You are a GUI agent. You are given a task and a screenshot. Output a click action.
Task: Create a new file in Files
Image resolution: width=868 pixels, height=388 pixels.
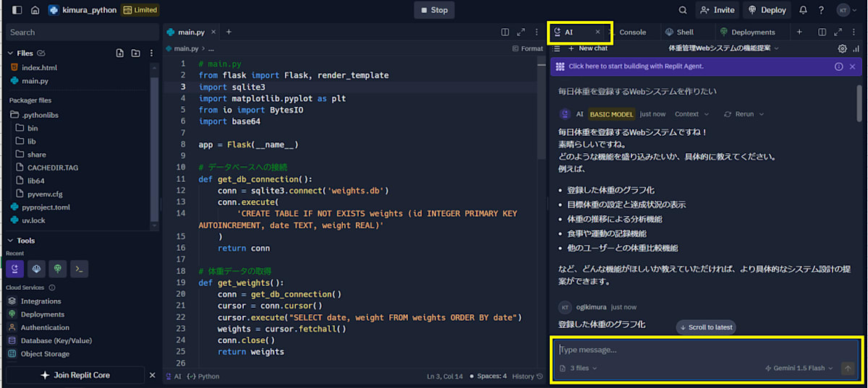120,53
